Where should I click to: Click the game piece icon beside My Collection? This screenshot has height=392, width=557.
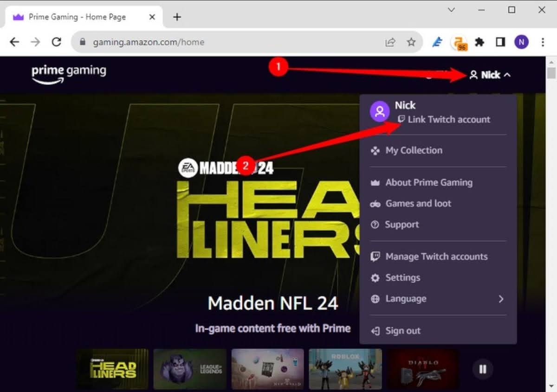click(375, 150)
